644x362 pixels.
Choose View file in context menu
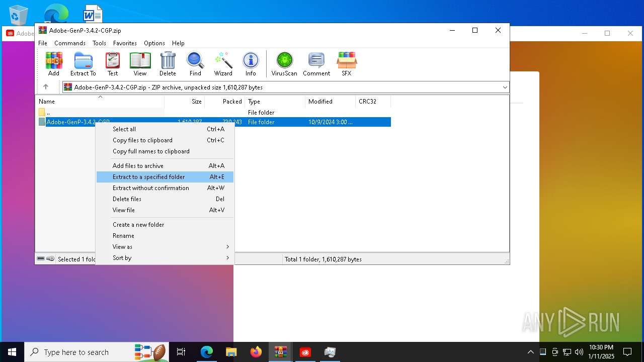[165, 210]
